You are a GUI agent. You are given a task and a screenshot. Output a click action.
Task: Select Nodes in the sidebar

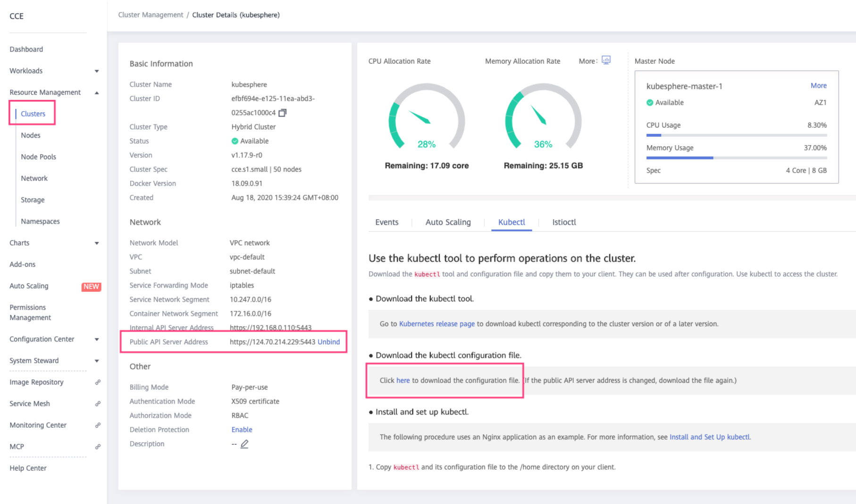pos(31,135)
